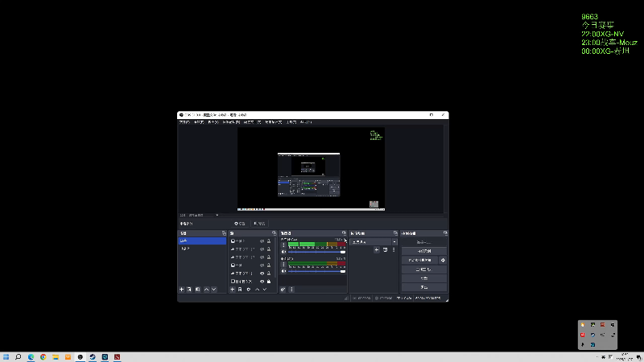Open the View menu in OBS
Screen dimensions: 644x362
pos(213,122)
